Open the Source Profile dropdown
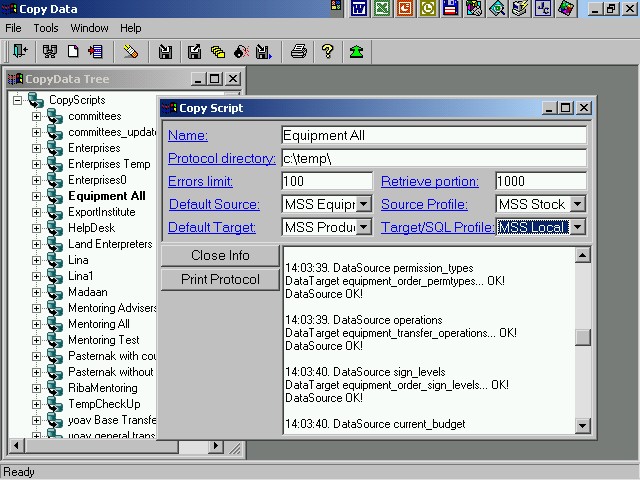This screenshot has height=480, width=640. click(577, 205)
